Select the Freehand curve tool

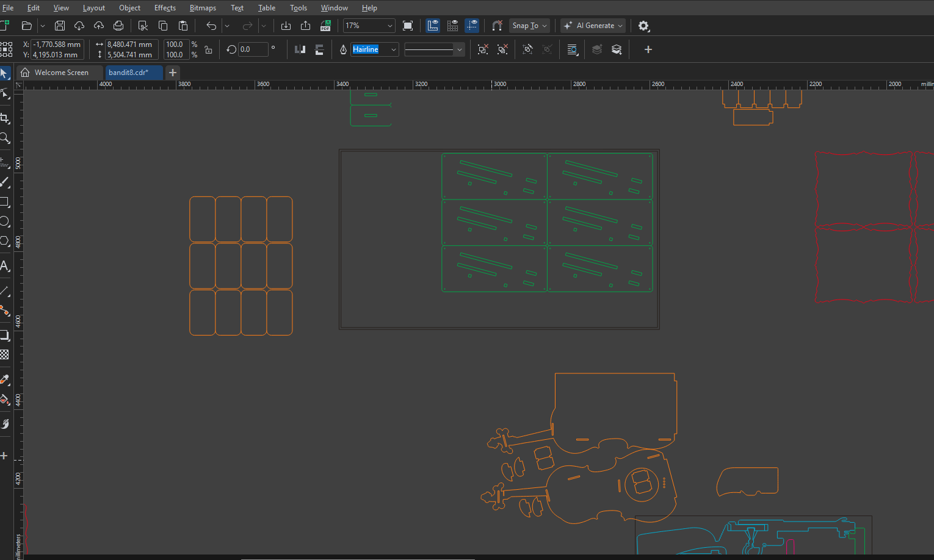[4, 162]
